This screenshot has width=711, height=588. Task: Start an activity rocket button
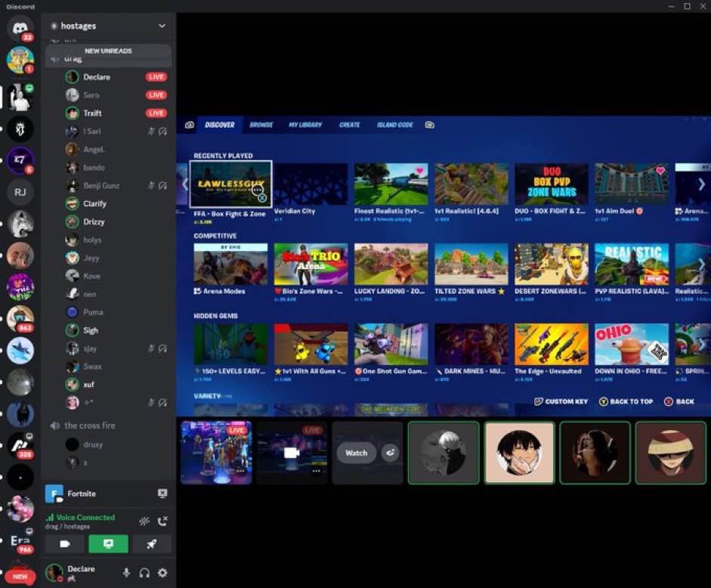[x=151, y=544]
